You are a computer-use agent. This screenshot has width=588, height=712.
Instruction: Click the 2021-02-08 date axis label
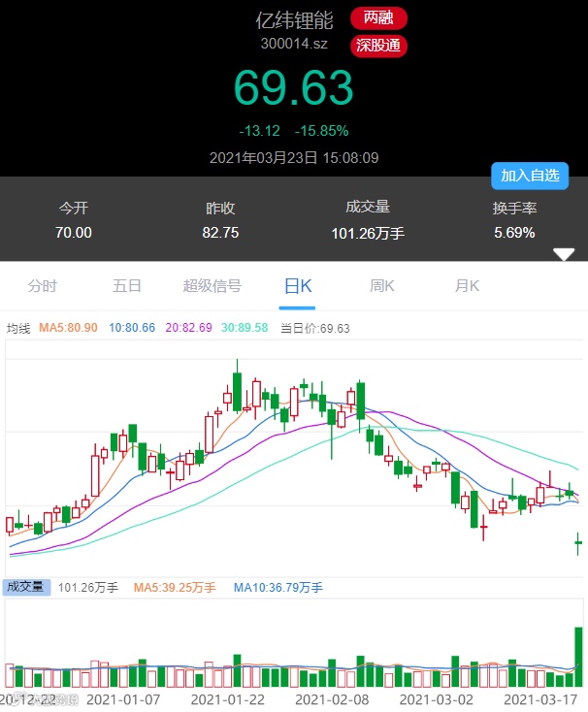click(332, 699)
